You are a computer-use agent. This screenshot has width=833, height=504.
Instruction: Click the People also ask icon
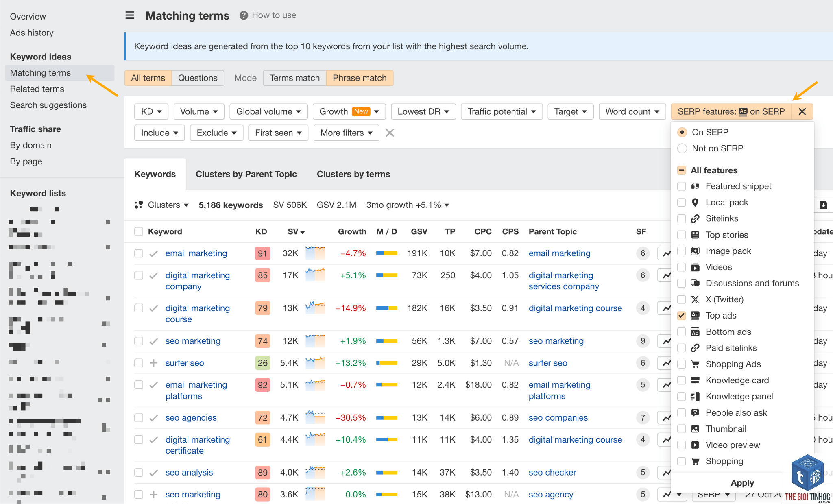tap(695, 412)
